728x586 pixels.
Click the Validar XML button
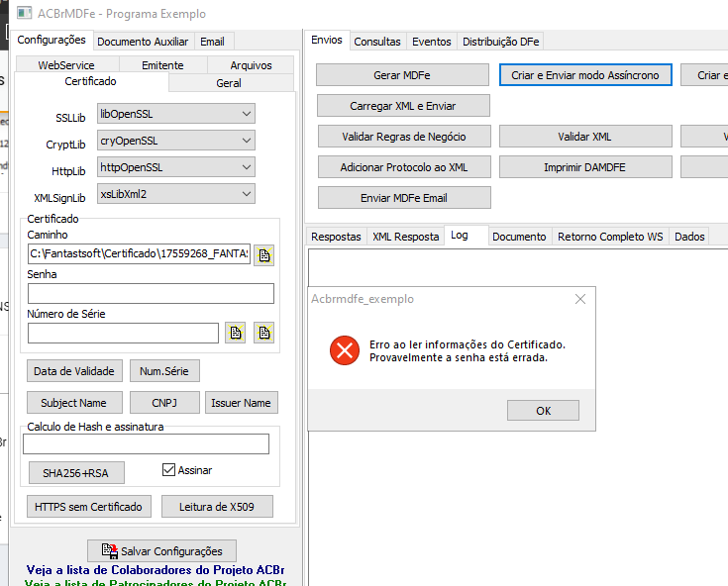585,137
